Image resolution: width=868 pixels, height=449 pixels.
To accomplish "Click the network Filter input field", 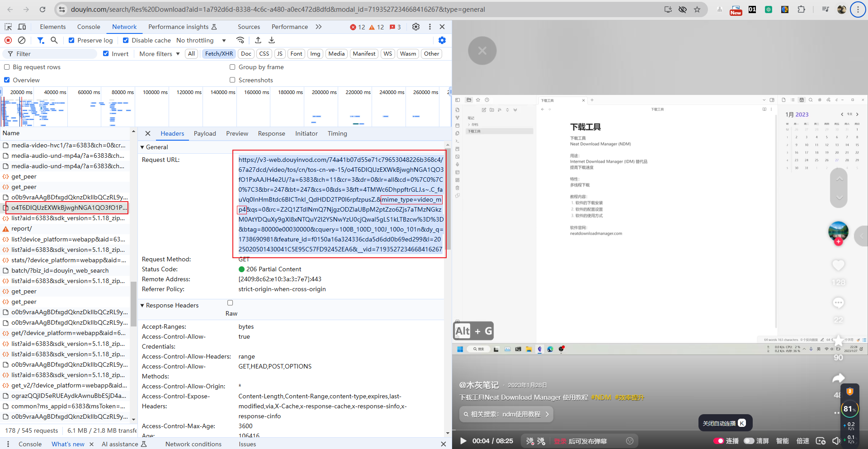I will point(50,54).
